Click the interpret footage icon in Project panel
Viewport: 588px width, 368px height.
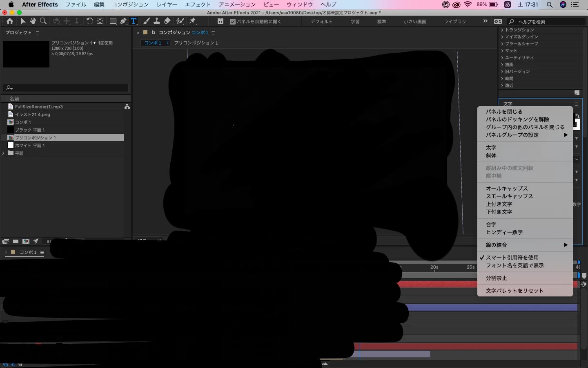(5, 241)
